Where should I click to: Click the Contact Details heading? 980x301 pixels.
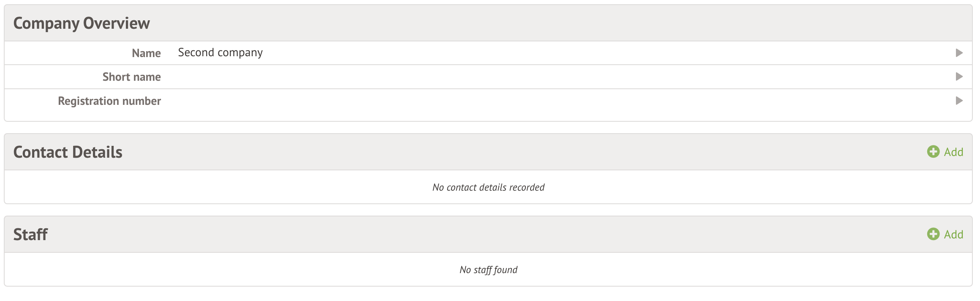click(68, 152)
